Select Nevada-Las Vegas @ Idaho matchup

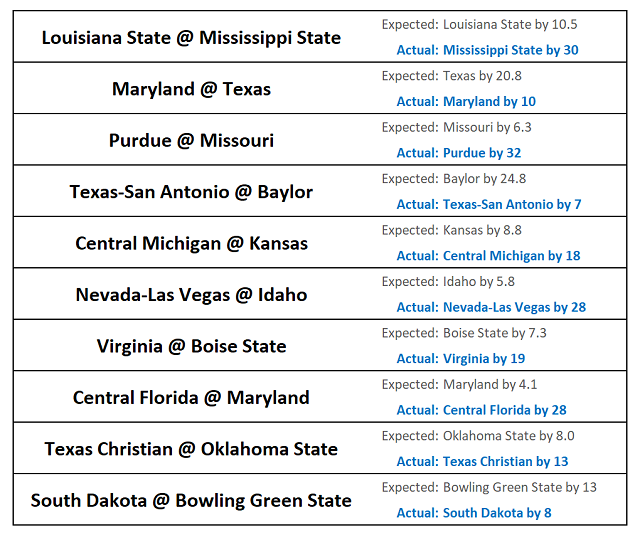[x=191, y=295]
